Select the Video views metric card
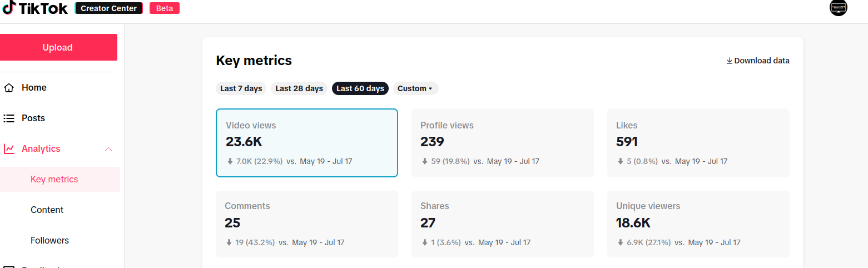The image size is (868, 268). point(306,143)
